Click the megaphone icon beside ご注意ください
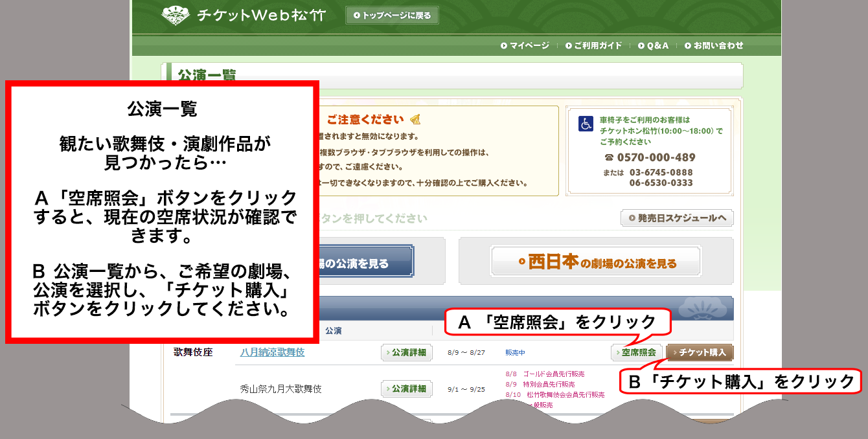 point(415,119)
